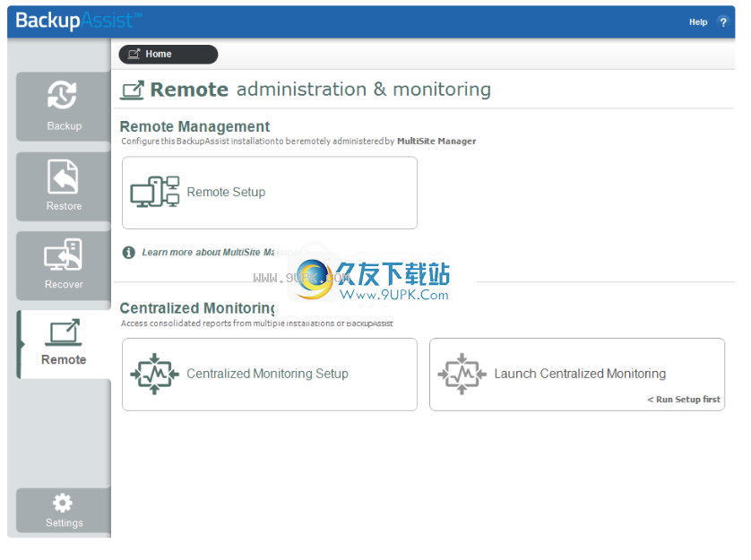This screenshot has height=560, width=751.
Task: Click Access consolidated reports description text
Action: (x=257, y=323)
